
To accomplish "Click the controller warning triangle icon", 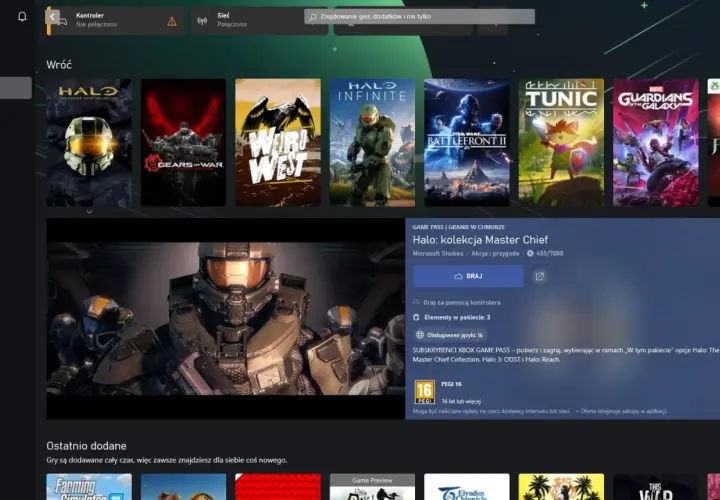I will tap(172, 21).
